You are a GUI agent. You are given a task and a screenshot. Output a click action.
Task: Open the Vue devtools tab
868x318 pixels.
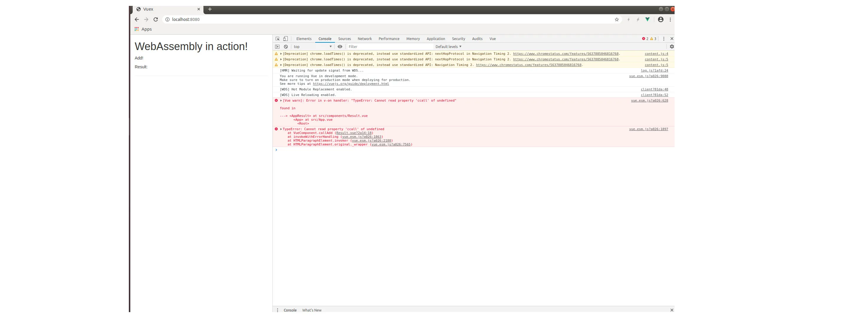492,39
